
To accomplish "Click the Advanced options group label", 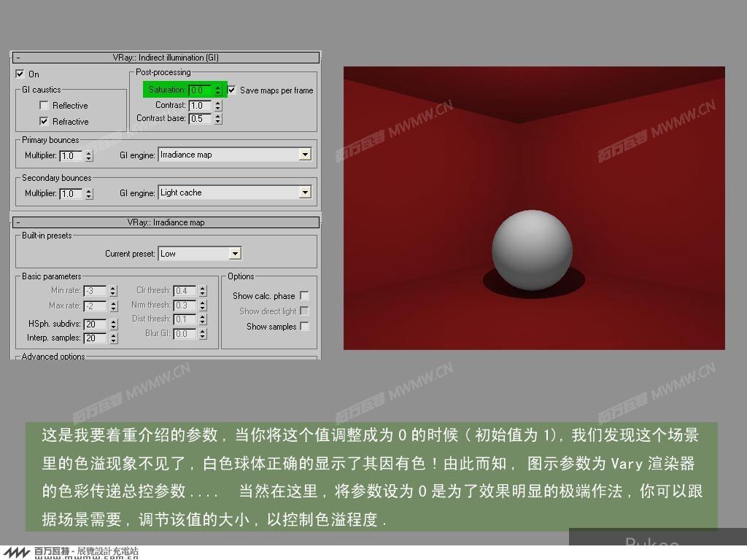I will 53,356.
